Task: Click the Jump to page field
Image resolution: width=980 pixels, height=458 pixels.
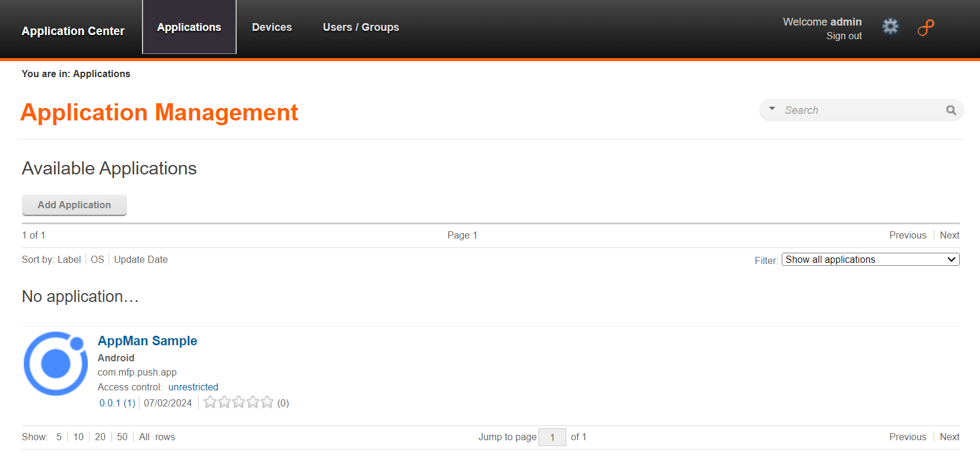Action: 552,437
